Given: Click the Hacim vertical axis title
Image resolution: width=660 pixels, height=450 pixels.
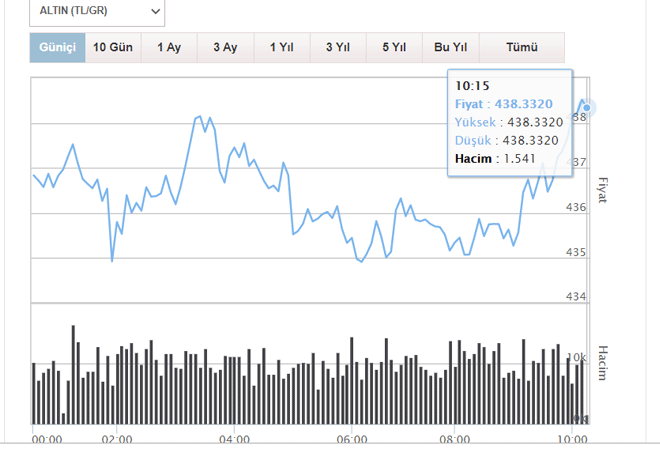Looking at the screenshot, I should 602,362.
